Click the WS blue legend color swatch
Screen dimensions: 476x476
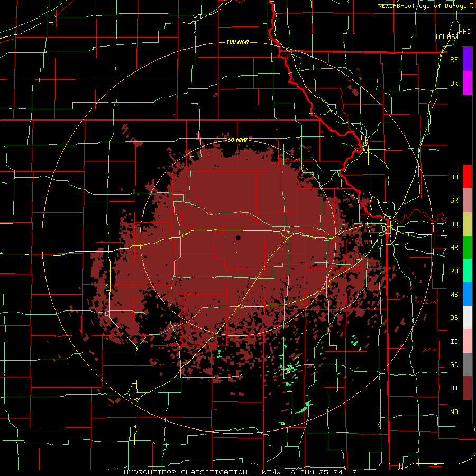(x=467, y=294)
